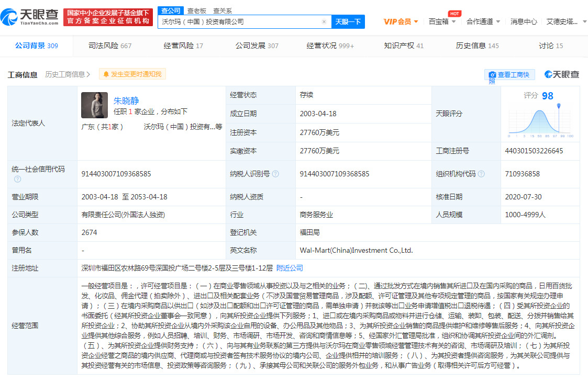The height and width of the screenshot is (381, 588).
Task: Open the 百宝箱 dropdown menu
Action: (442, 22)
